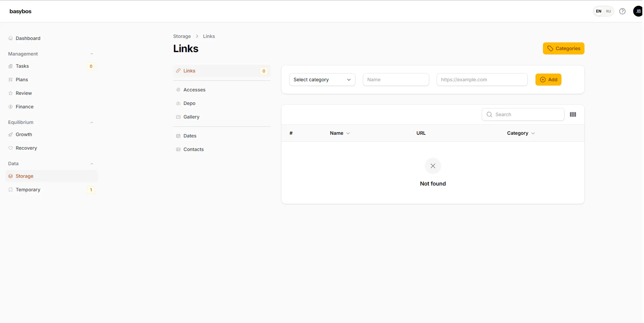This screenshot has width=644, height=323.
Task: Open the column visibility toggle icon
Action: [573, 114]
